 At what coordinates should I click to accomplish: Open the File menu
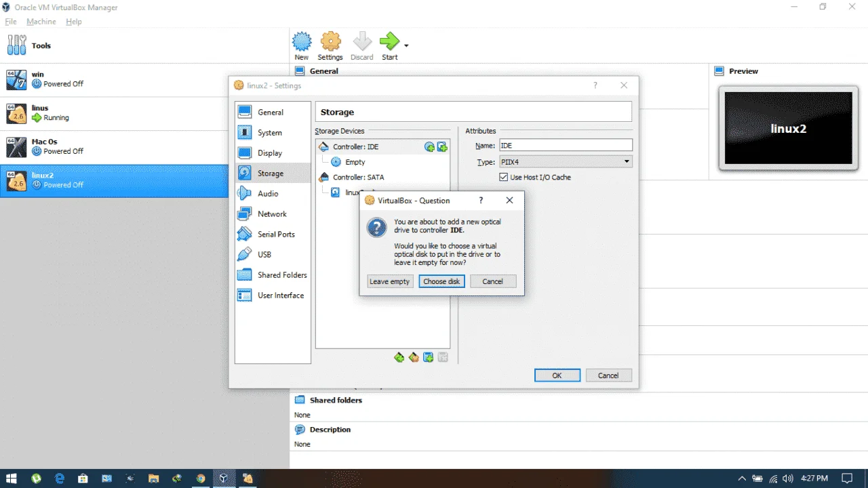tap(11, 22)
